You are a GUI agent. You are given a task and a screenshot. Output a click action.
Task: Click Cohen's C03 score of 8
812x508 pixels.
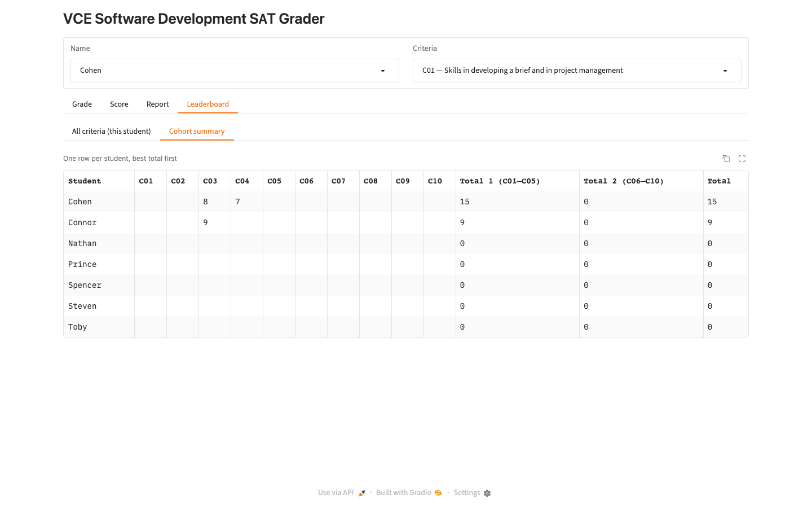pos(215,202)
